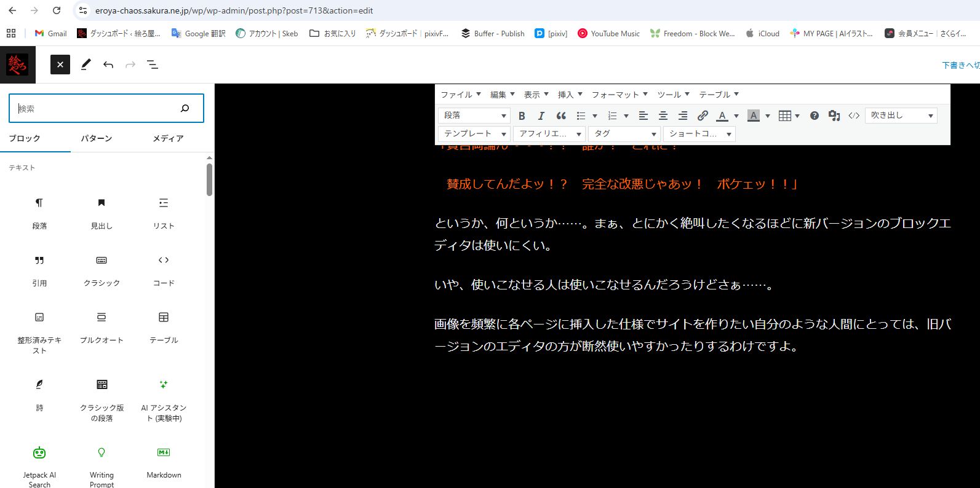Add a クラシック block from the list
This screenshot has width=980, height=488.
pyautogui.click(x=102, y=270)
